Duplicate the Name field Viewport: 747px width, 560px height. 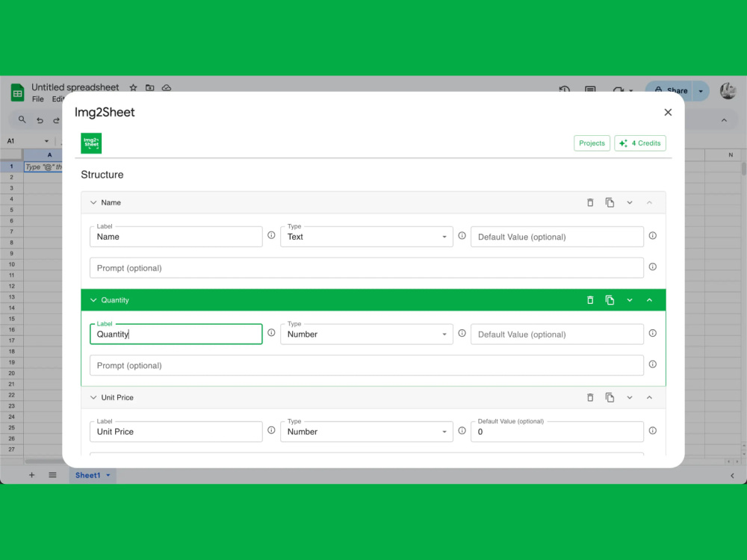tap(610, 202)
